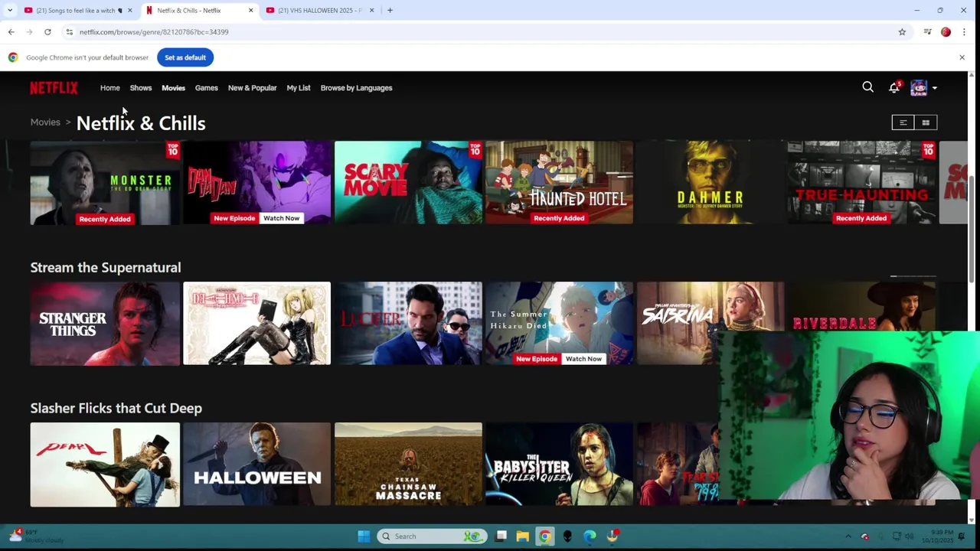Go back in browser history
Image resolution: width=980 pixels, height=551 pixels.
11,32
